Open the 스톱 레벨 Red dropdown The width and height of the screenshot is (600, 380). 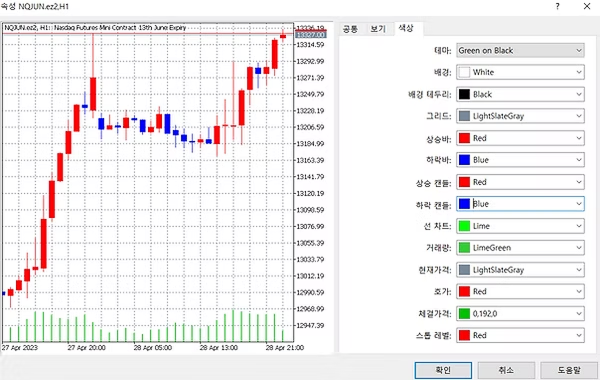click(520, 336)
